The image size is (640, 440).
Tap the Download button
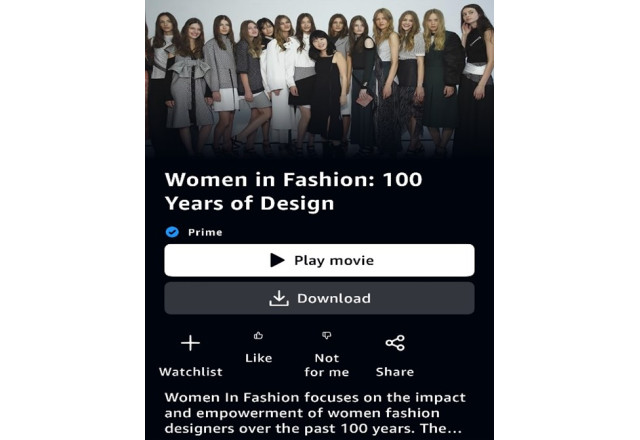click(x=319, y=298)
